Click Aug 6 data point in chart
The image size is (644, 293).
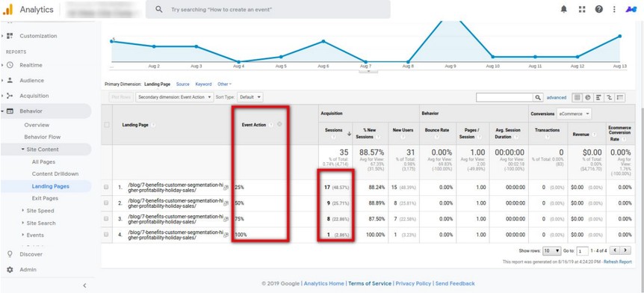point(323,41)
